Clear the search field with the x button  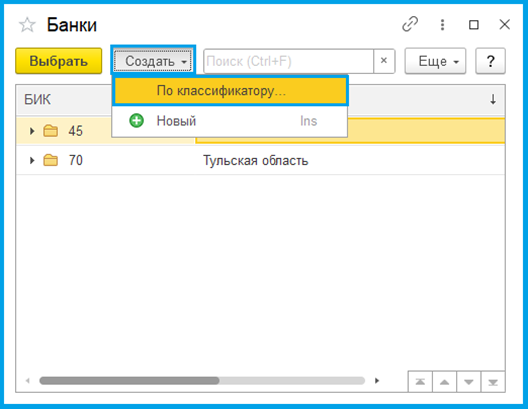(x=384, y=61)
